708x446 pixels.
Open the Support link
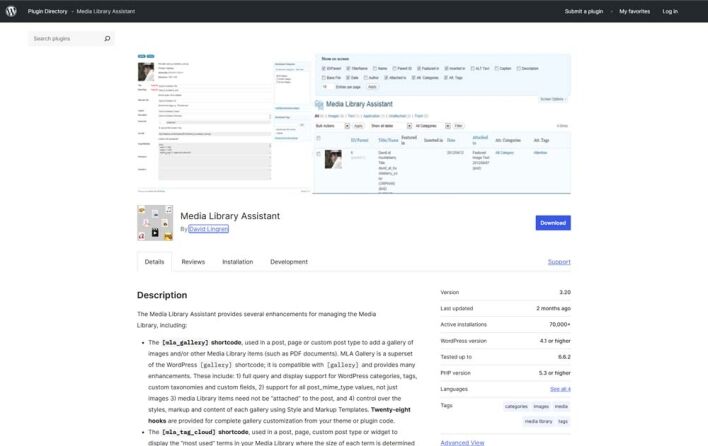click(559, 262)
